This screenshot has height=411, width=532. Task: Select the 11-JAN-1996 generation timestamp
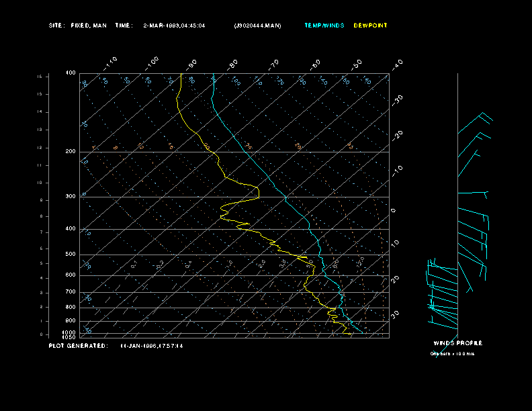point(151,346)
